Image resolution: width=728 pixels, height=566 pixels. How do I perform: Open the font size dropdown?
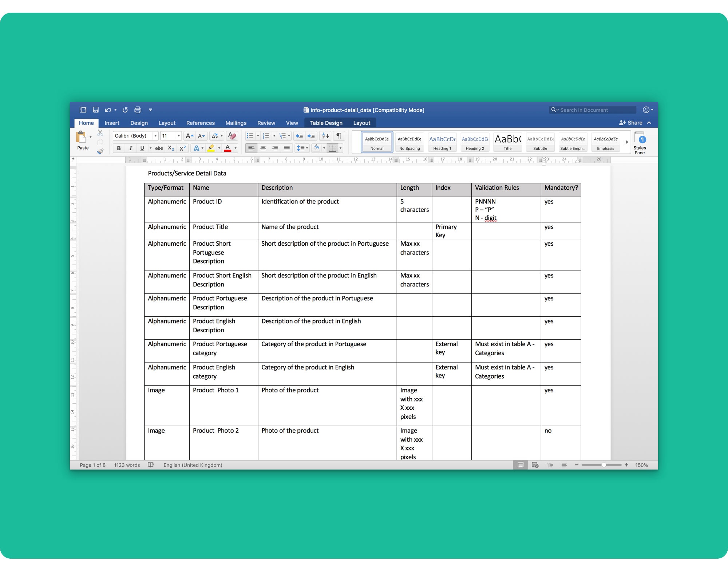(x=178, y=136)
